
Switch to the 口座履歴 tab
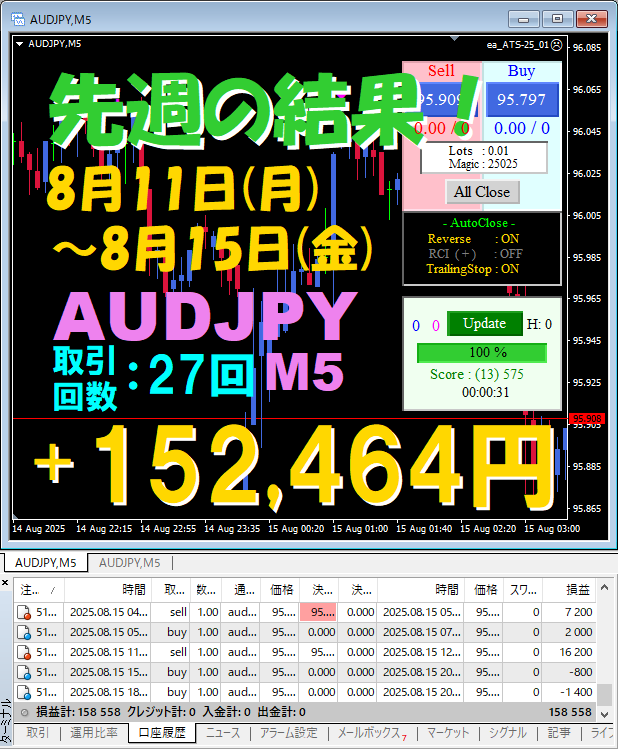click(162, 733)
